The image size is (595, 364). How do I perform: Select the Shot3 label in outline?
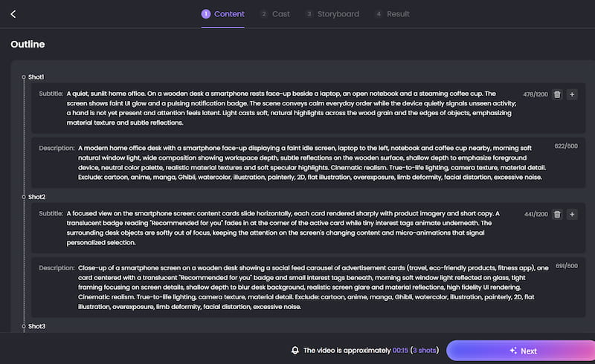point(36,326)
